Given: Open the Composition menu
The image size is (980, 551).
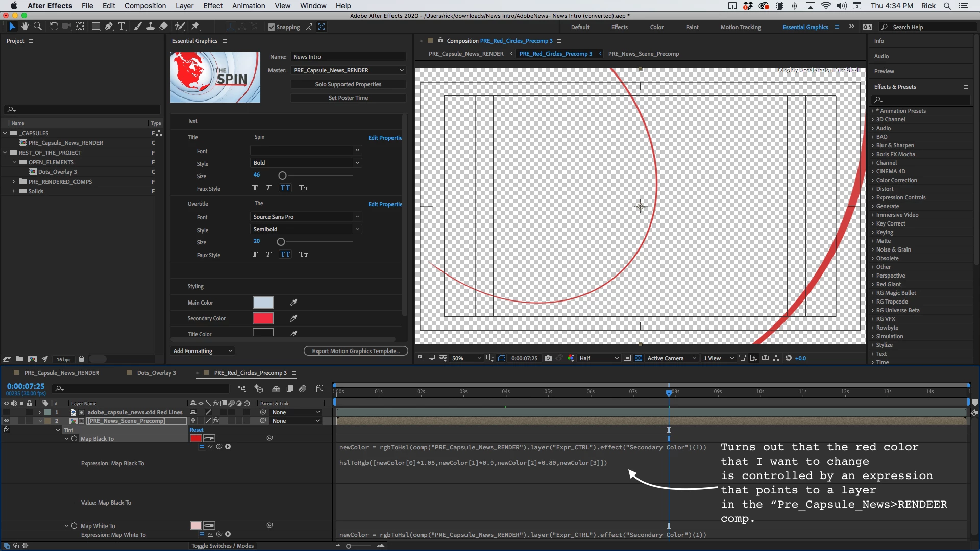Looking at the screenshot, I should click(x=145, y=6).
